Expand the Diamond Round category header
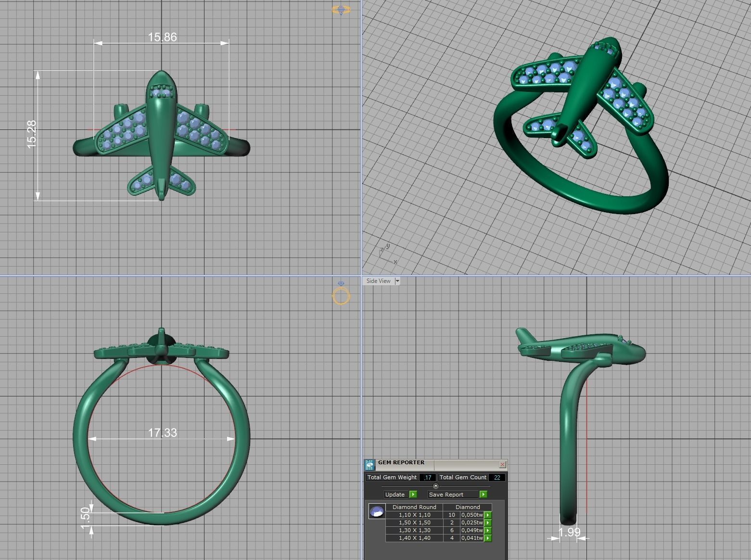 point(414,507)
